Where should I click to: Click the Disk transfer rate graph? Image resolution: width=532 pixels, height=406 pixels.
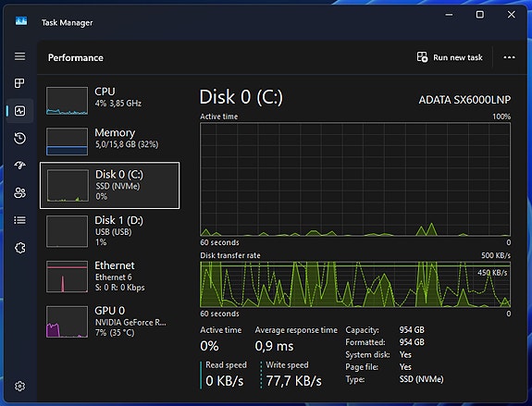[x=355, y=285]
